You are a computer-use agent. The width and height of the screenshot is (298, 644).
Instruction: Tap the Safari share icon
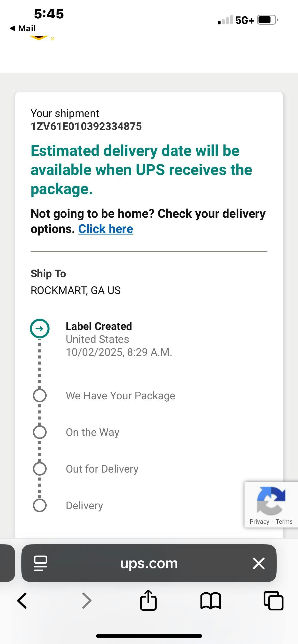pyautogui.click(x=148, y=600)
